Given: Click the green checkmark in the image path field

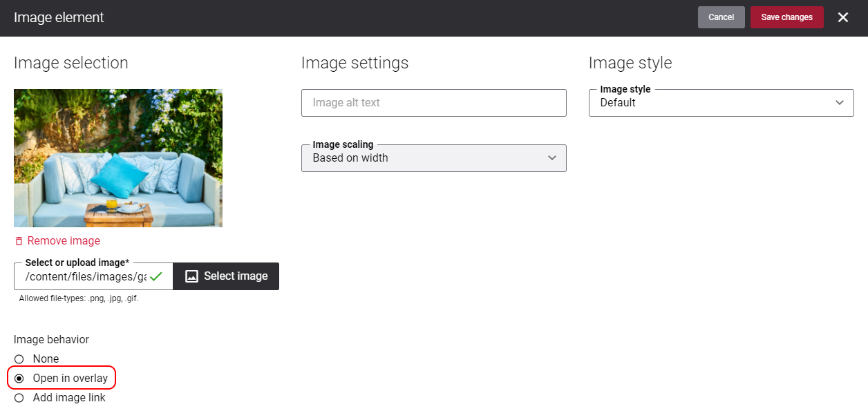Looking at the screenshot, I should 156,276.
